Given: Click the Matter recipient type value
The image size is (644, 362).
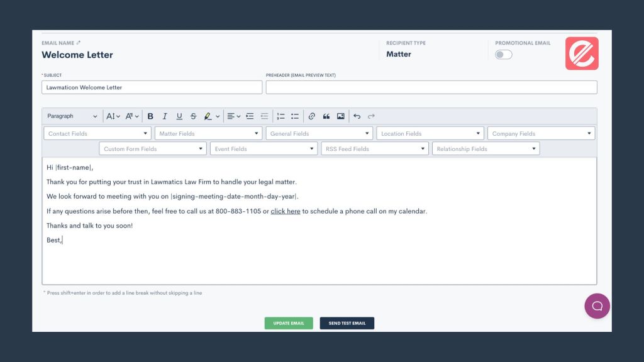Looking at the screenshot, I should pyautogui.click(x=398, y=54).
